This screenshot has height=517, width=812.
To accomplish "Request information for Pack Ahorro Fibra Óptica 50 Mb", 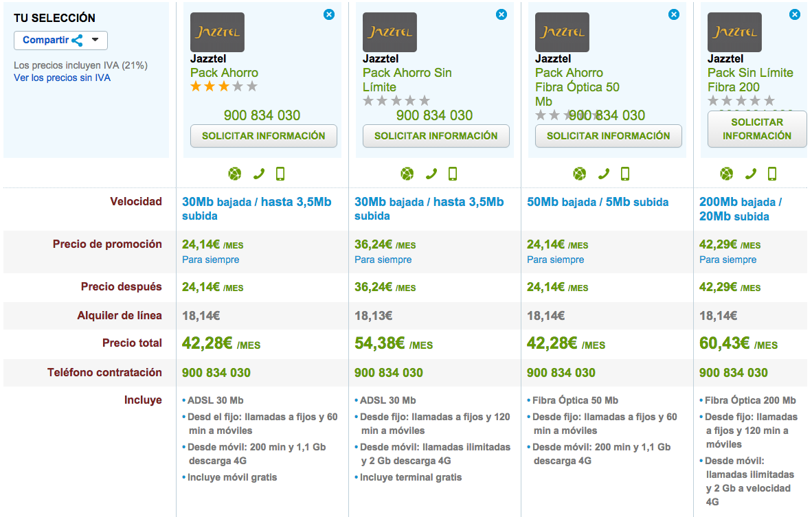I will pyautogui.click(x=609, y=136).
